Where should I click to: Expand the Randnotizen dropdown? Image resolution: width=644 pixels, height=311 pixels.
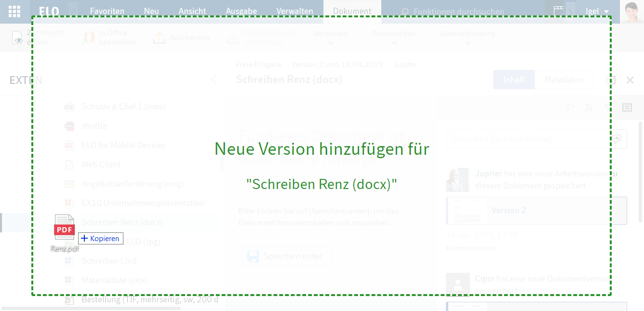click(x=394, y=38)
